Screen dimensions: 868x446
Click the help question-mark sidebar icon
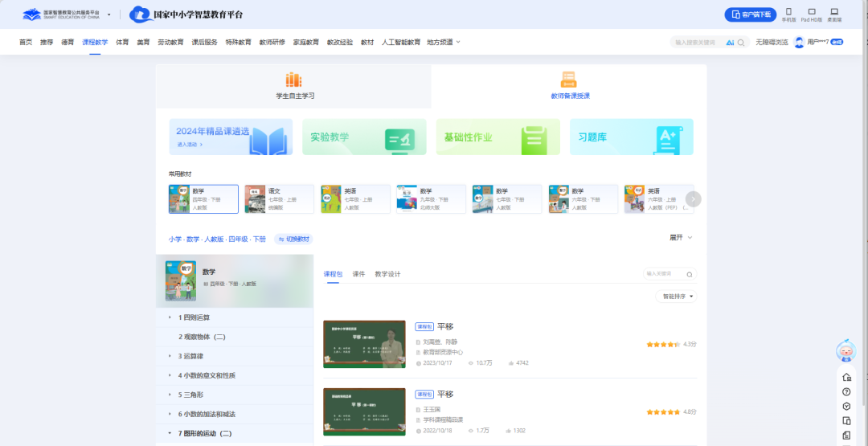(x=846, y=392)
